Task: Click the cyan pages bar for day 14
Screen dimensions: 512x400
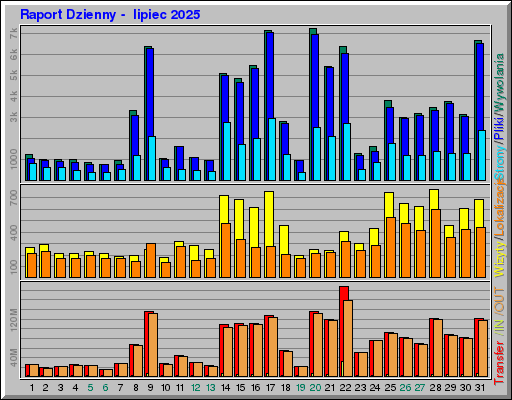Action: [x=227, y=152]
